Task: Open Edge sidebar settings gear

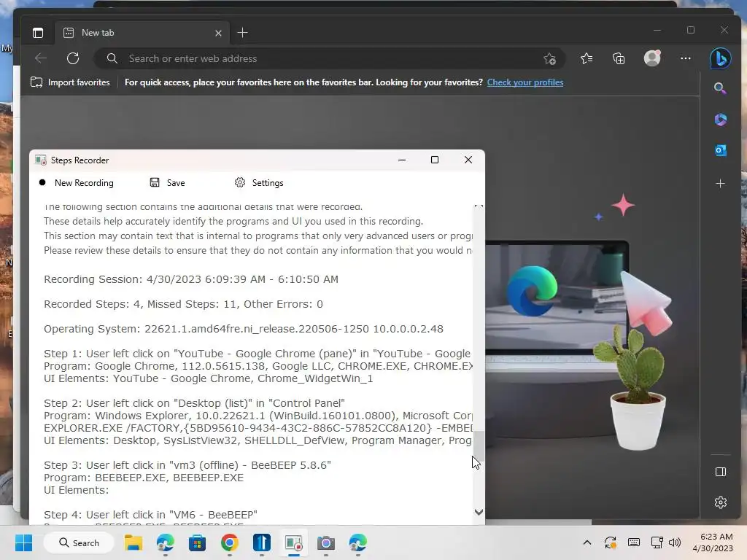Action: (x=720, y=502)
